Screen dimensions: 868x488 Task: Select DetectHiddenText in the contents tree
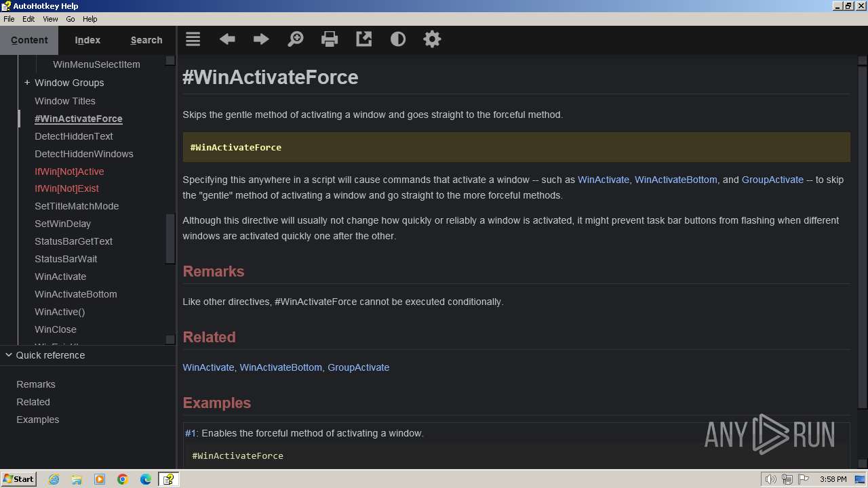(74, 136)
